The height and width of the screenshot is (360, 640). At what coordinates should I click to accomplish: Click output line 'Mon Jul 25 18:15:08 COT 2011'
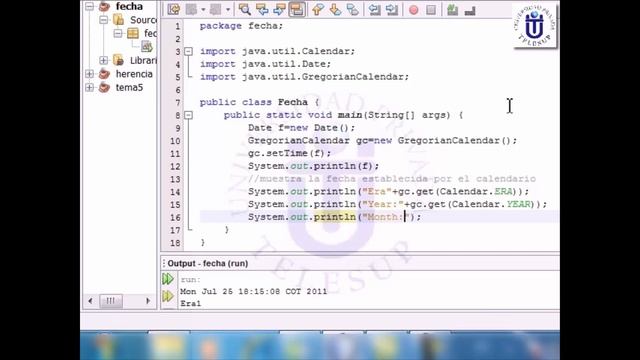[x=253, y=291]
